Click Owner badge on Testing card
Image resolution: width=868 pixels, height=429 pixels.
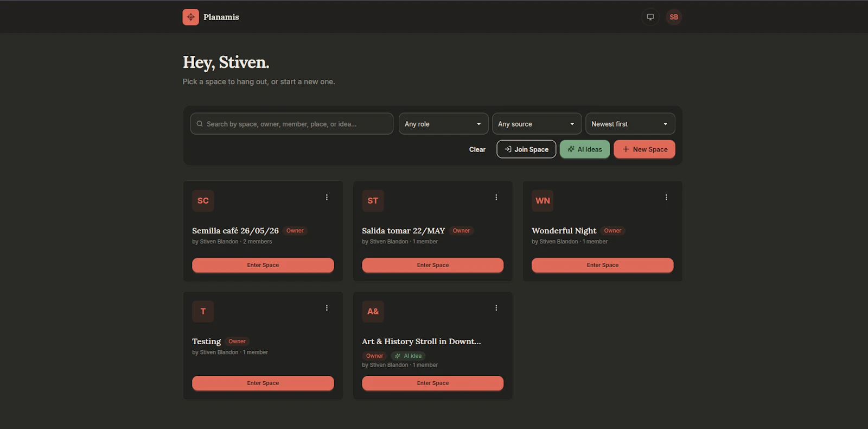point(237,342)
